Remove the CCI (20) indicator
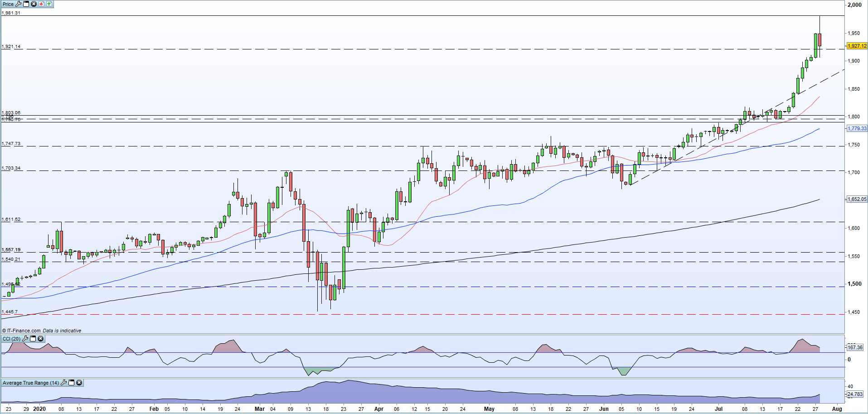Viewport: 868px width, 414px height. pyautogui.click(x=41, y=339)
